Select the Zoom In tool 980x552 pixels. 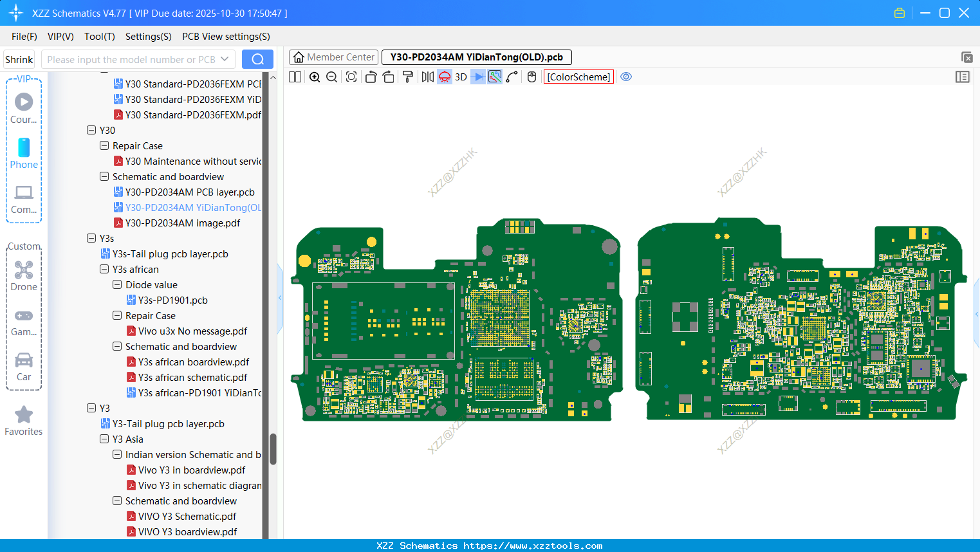[315, 77]
